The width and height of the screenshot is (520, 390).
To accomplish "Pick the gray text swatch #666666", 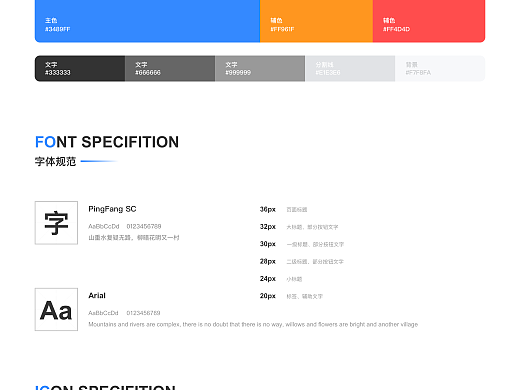I will click(x=170, y=68).
